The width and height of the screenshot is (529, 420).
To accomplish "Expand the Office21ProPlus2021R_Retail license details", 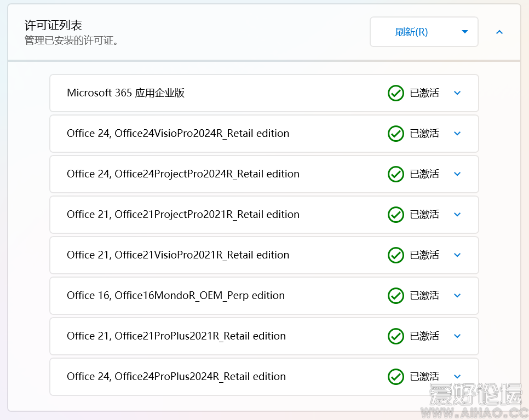I will [457, 336].
